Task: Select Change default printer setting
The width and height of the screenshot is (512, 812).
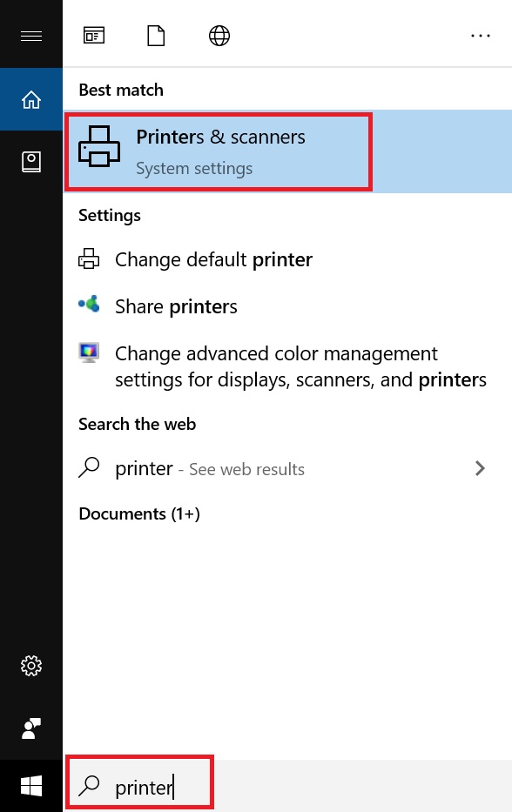Action: click(x=287, y=259)
